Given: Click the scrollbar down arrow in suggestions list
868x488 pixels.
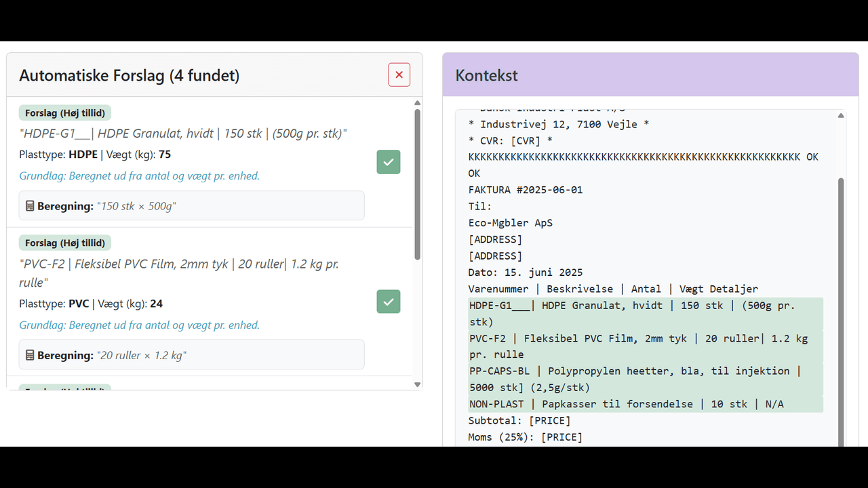Looking at the screenshot, I should coord(417,384).
